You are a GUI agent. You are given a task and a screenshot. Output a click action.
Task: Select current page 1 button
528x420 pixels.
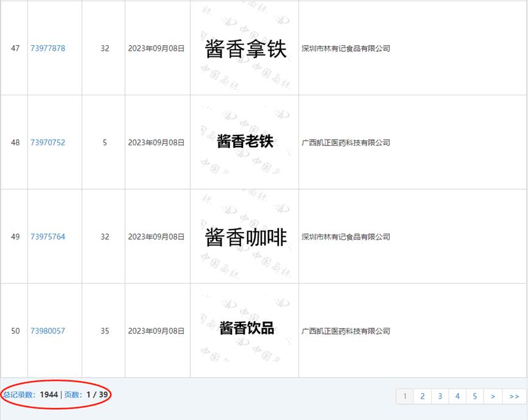click(x=405, y=396)
